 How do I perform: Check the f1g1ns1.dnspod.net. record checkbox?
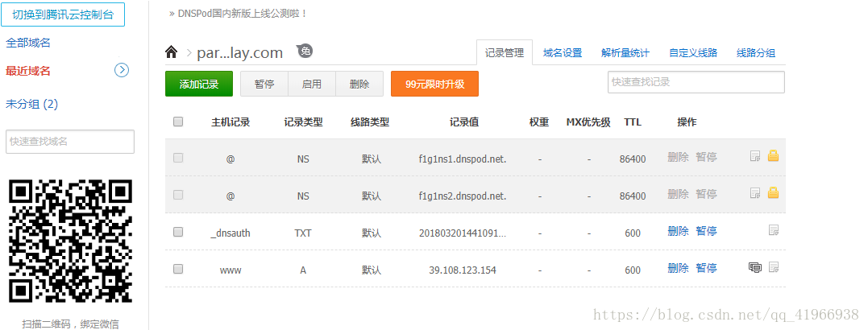(x=177, y=158)
